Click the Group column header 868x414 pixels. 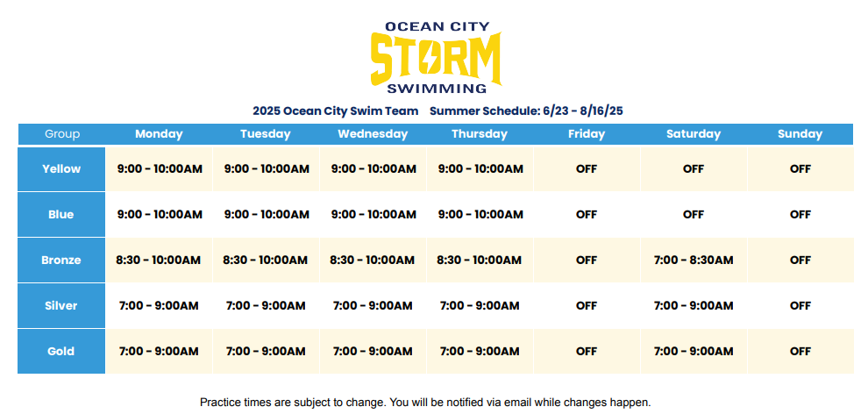pos(62,134)
